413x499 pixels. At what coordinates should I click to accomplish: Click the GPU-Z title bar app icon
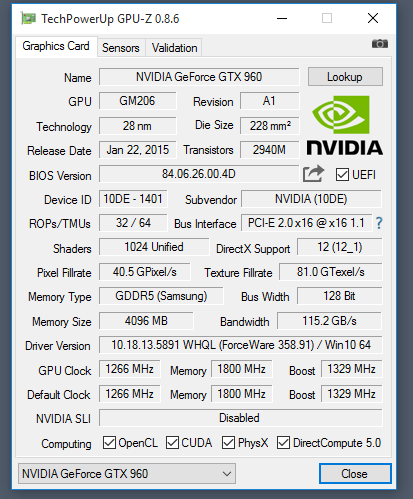coord(28,18)
